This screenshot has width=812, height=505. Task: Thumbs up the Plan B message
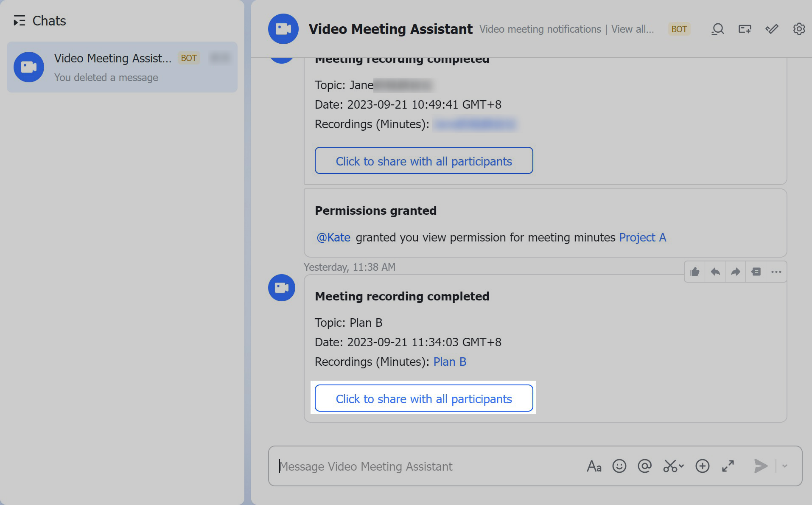(694, 272)
